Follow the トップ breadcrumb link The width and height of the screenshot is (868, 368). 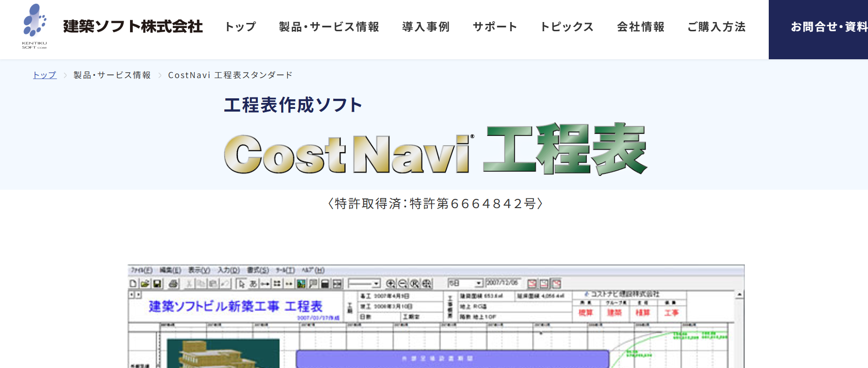(x=45, y=75)
